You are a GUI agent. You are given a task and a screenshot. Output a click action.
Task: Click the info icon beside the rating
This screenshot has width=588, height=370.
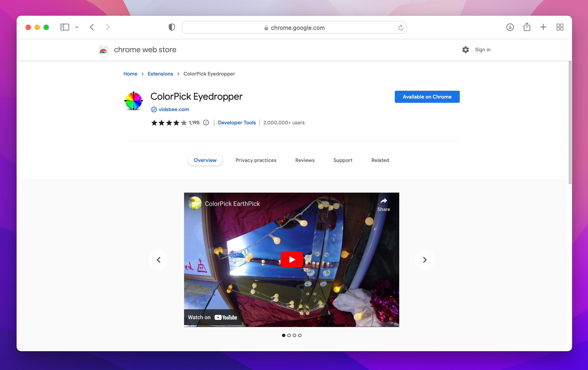(206, 123)
